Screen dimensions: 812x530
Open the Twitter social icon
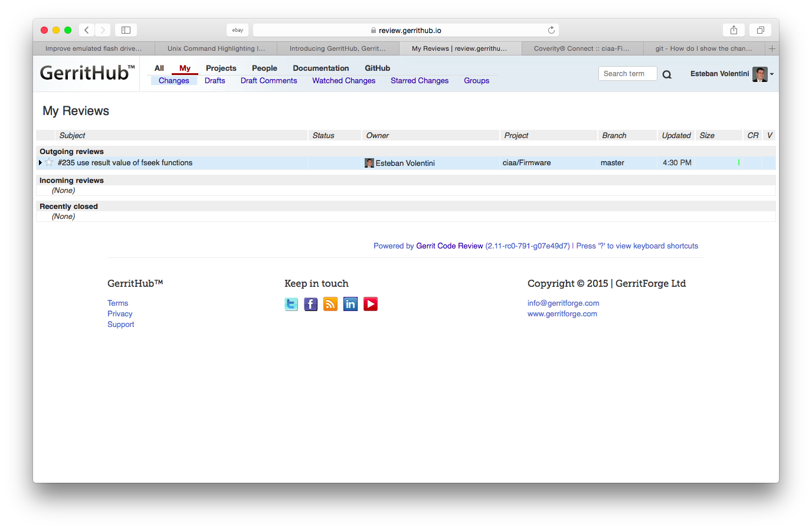tap(291, 304)
